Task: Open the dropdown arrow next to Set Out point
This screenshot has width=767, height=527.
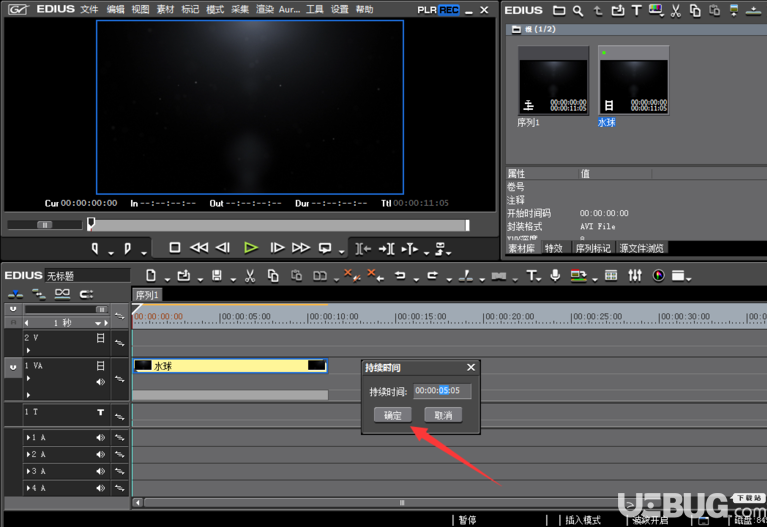Action: click(x=144, y=252)
